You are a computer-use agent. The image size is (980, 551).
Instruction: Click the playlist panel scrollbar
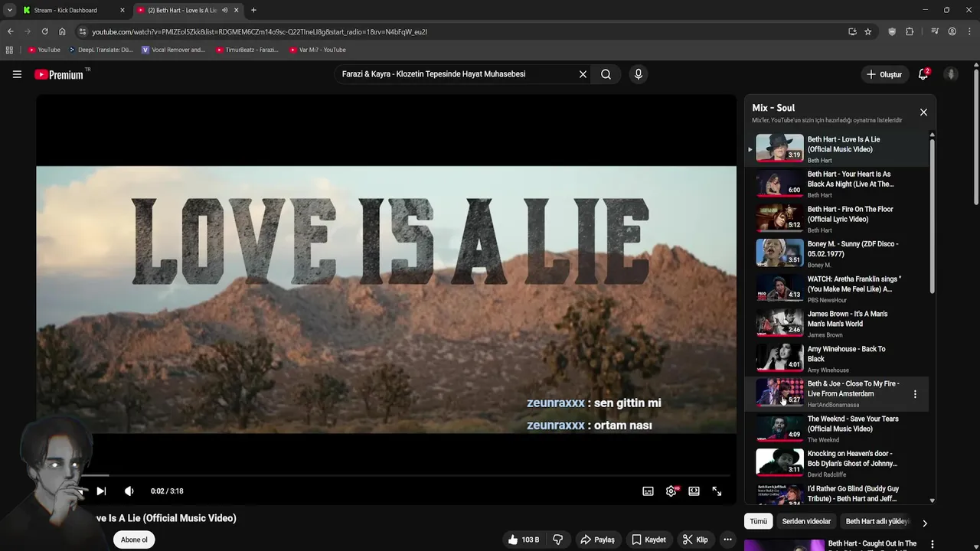[932, 214]
